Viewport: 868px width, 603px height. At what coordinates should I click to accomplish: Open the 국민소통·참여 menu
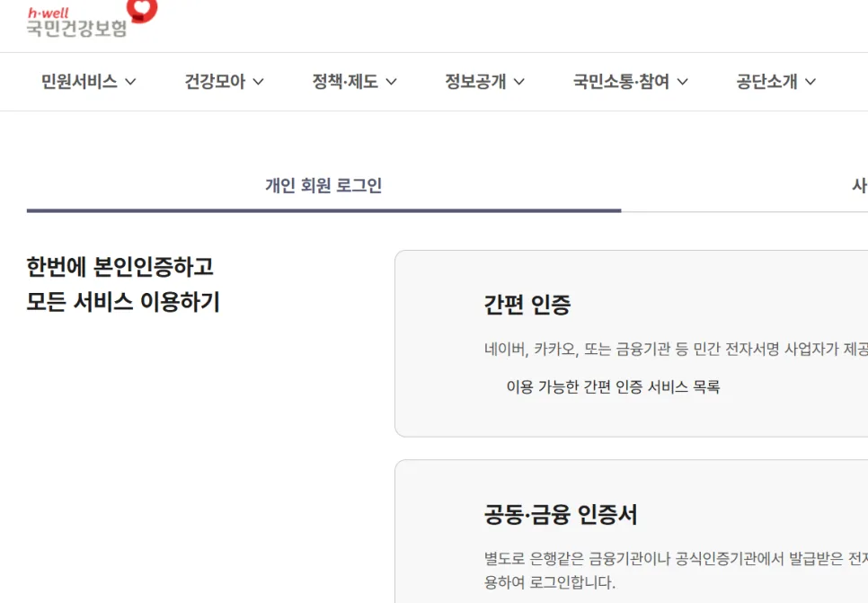[621, 82]
